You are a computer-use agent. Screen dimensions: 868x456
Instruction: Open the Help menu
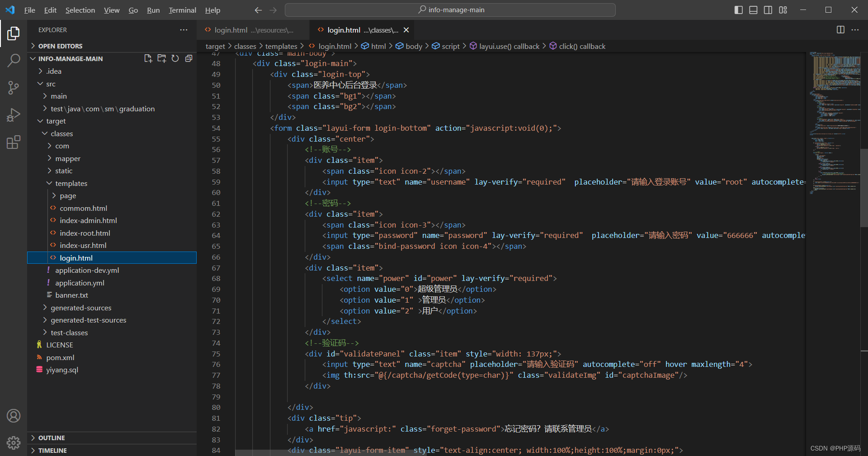(x=212, y=10)
